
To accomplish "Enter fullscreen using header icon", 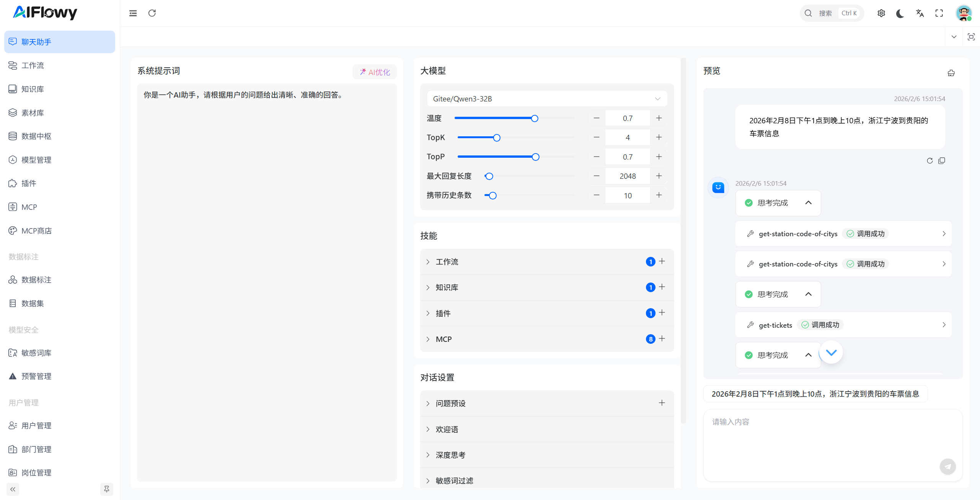I will point(939,13).
